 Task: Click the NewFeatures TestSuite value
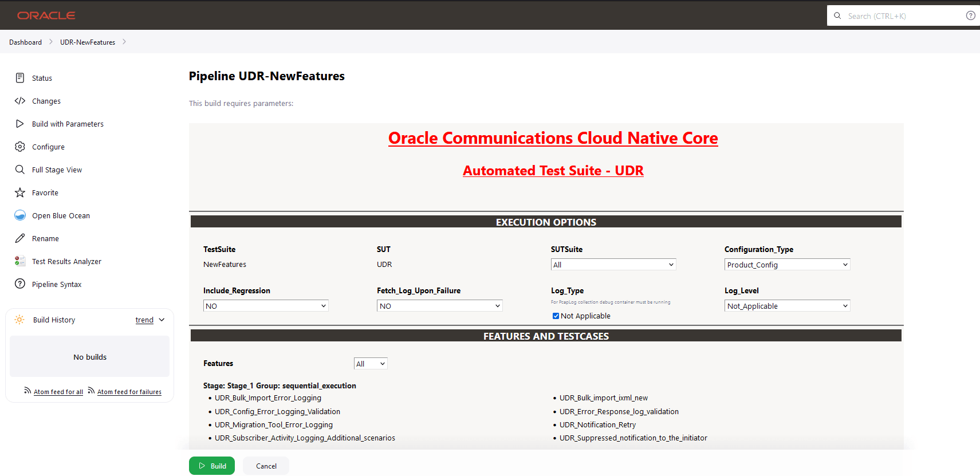225,264
